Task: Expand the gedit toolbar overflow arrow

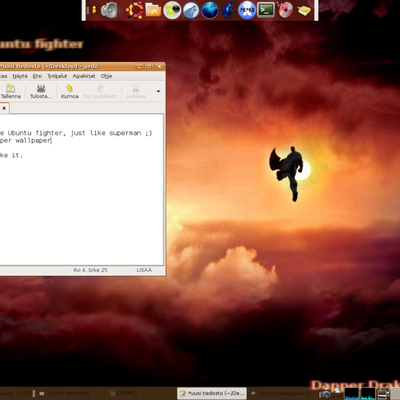Action: (158, 91)
